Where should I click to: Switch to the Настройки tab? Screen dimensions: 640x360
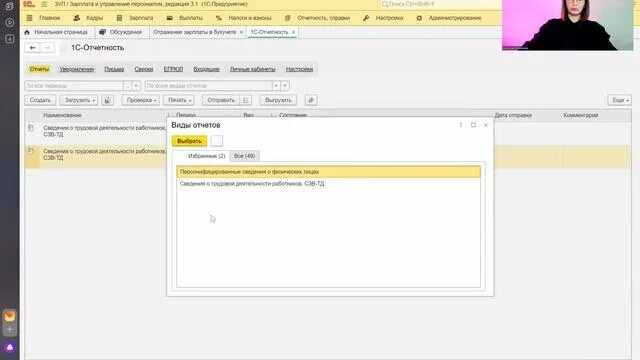[x=299, y=69]
